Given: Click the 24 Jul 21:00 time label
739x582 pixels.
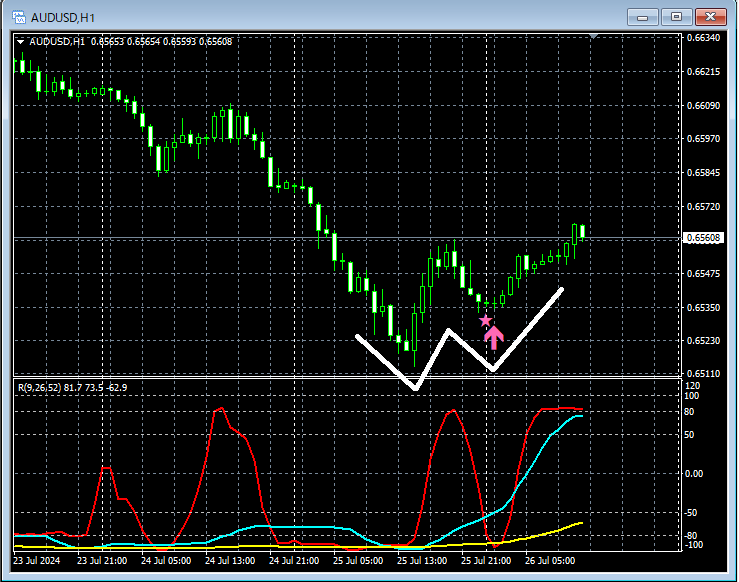Looking at the screenshot, I should [294, 561].
